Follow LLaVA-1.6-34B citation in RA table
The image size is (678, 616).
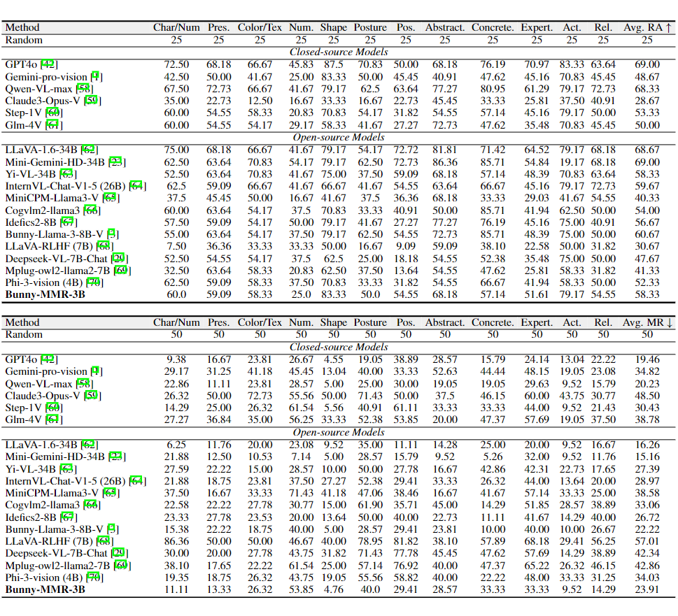(89, 150)
